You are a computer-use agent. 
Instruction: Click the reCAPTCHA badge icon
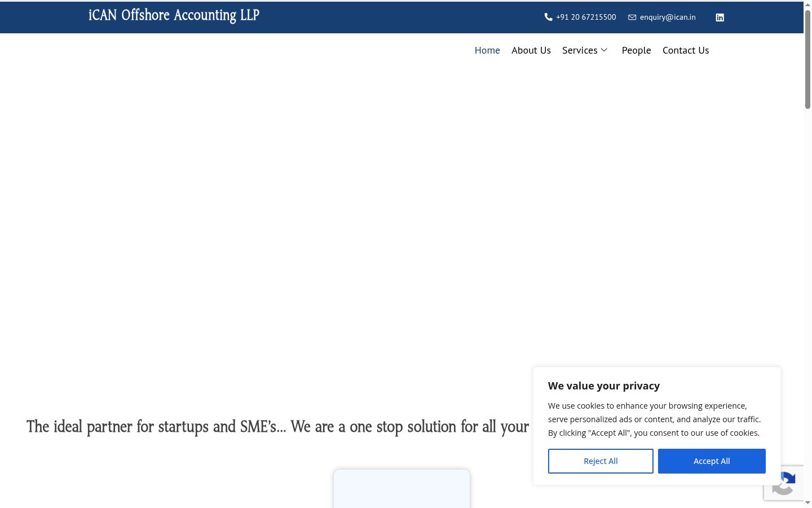784,483
